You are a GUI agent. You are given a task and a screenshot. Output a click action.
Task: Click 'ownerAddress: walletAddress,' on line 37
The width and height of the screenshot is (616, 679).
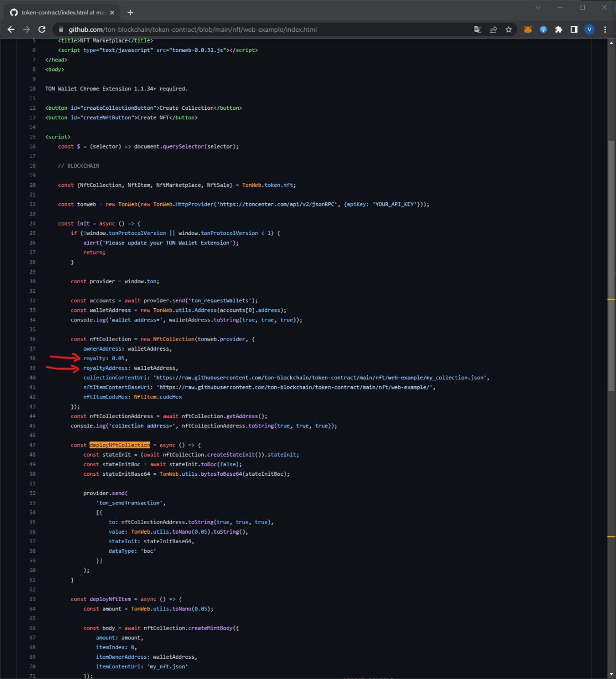pyautogui.click(x=127, y=349)
